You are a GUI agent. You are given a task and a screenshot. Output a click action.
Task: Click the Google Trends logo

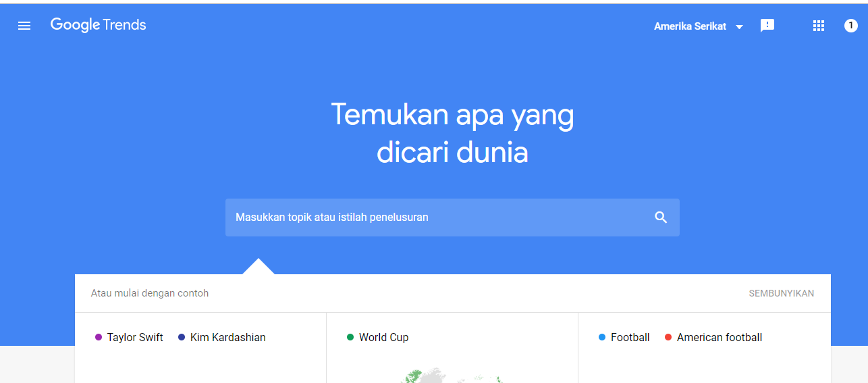click(x=99, y=26)
